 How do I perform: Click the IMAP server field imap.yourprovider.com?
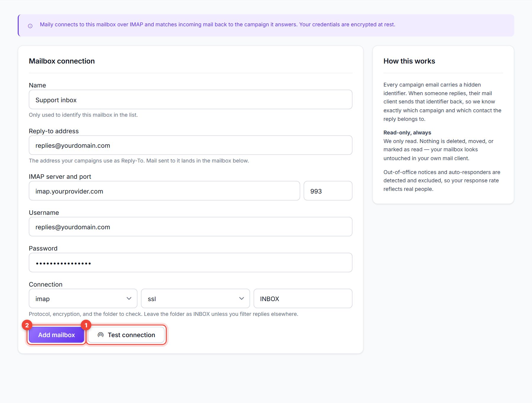164,191
